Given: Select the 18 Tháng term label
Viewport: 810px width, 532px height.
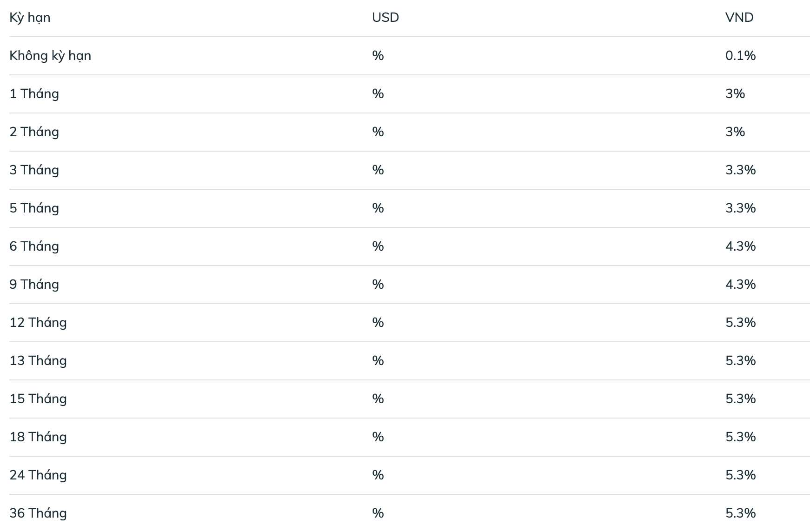Looking at the screenshot, I should tap(38, 437).
